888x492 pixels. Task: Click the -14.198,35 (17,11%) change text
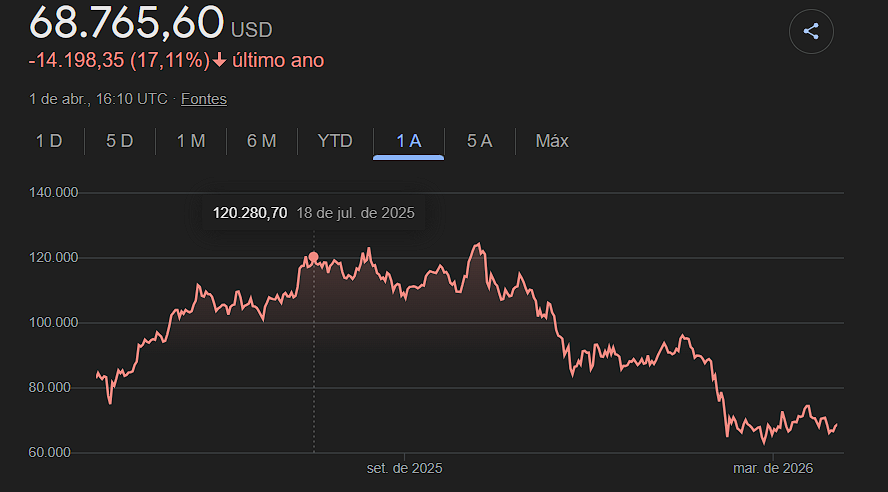coord(119,60)
